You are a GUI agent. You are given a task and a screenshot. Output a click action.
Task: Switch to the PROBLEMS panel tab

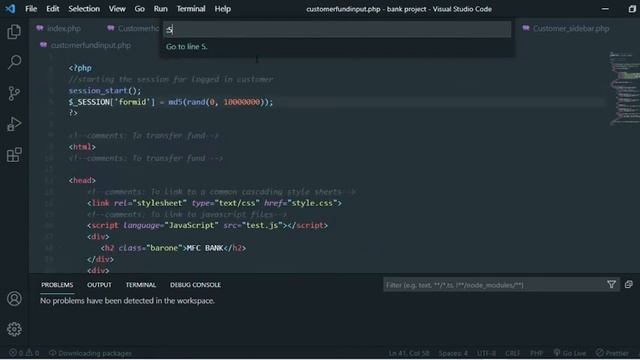[x=57, y=285]
